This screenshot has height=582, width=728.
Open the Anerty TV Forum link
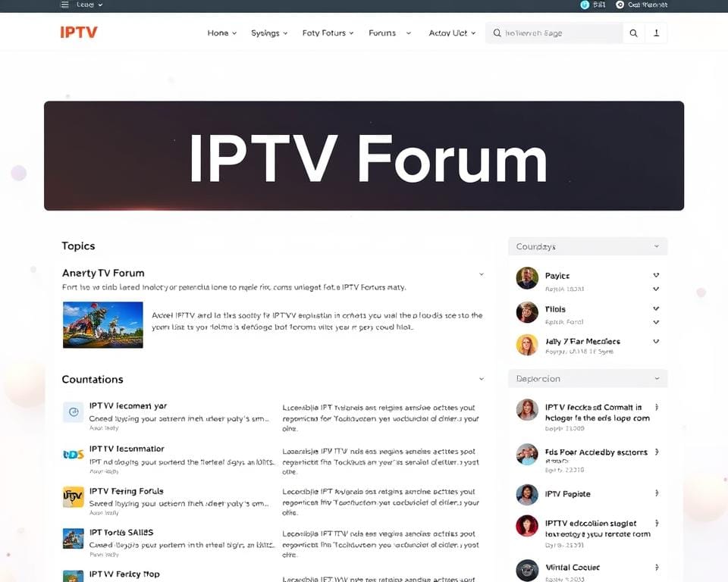(103, 273)
